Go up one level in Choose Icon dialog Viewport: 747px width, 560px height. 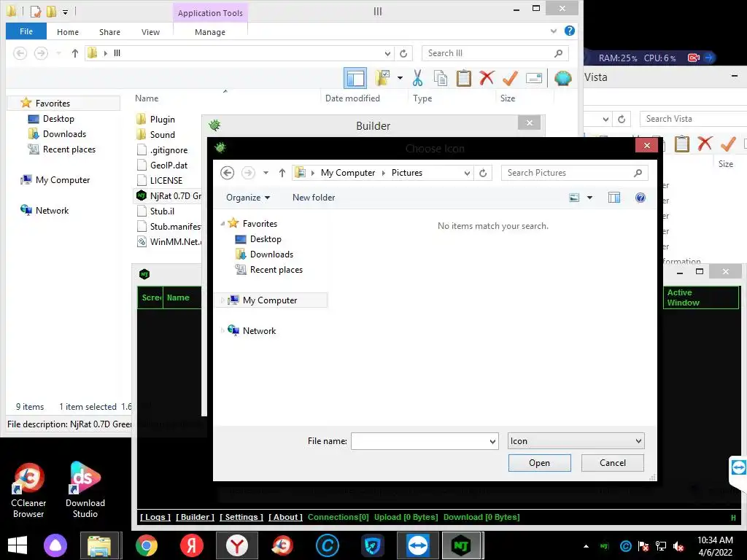point(282,173)
